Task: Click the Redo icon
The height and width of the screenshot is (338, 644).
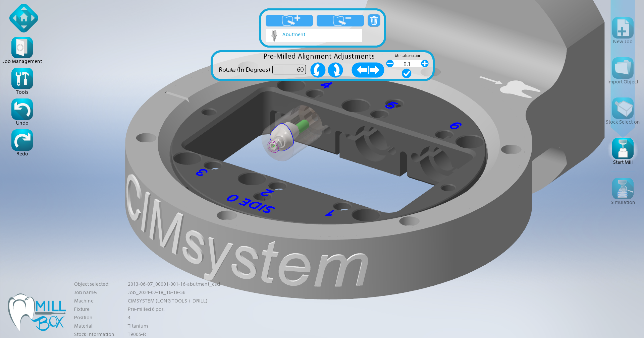Action: pos(22,140)
